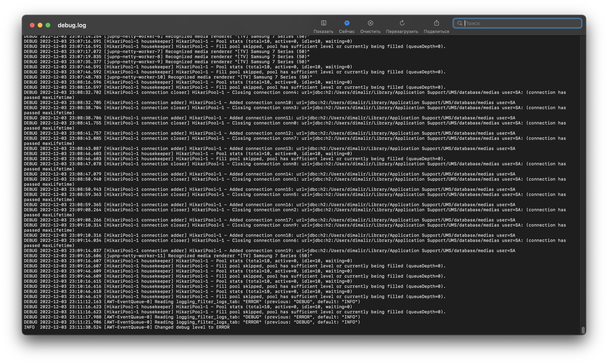Select the "Changed debug level to ERROR" line
The width and height of the screenshot is (608, 364).
click(127, 327)
